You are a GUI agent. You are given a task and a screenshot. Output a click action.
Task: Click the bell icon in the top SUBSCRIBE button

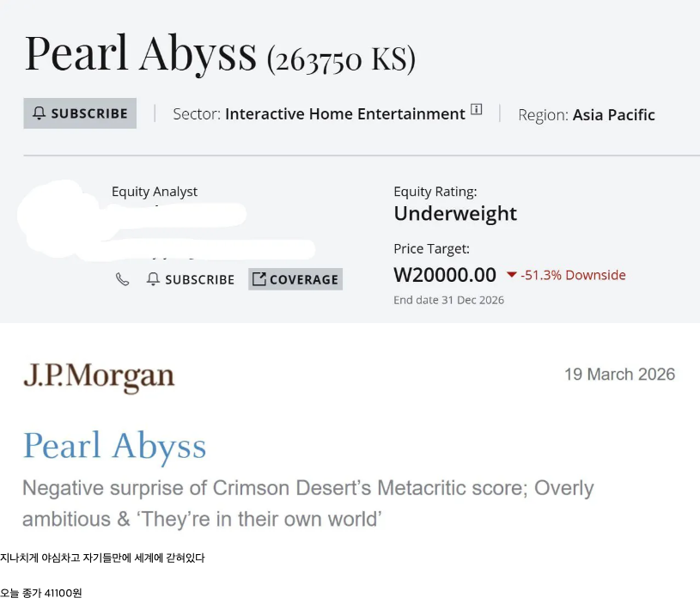tap(40, 113)
